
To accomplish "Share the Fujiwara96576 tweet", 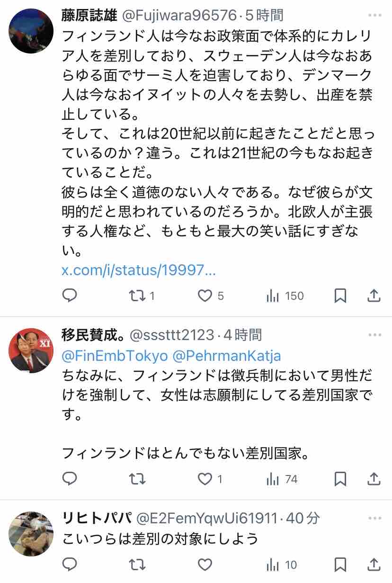I will pyautogui.click(x=374, y=296).
